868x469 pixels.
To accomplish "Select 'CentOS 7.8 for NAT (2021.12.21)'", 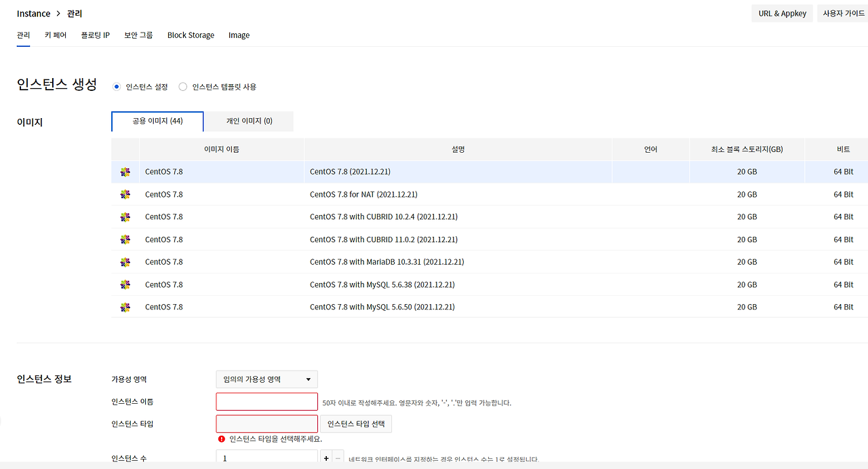I will click(363, 195).
